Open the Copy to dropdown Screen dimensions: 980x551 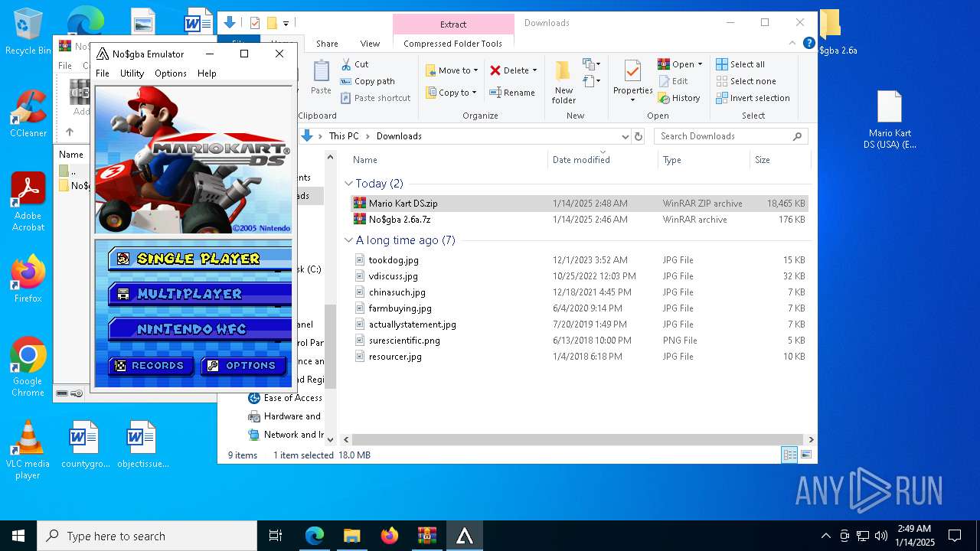452,93
